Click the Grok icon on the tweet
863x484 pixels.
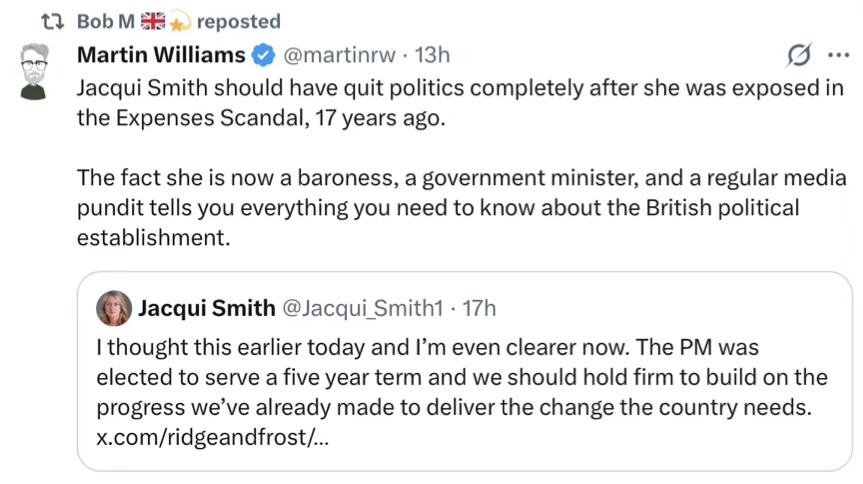click(x=798, y=54)
